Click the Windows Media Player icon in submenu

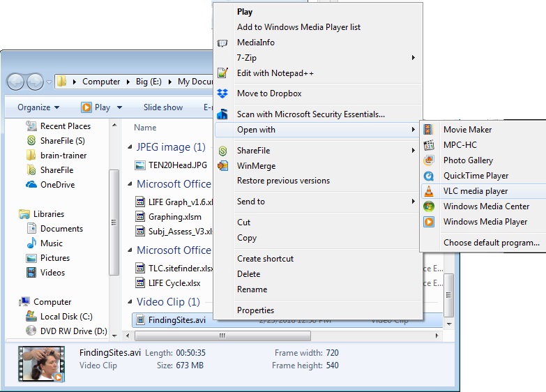(x=429, y=222)
